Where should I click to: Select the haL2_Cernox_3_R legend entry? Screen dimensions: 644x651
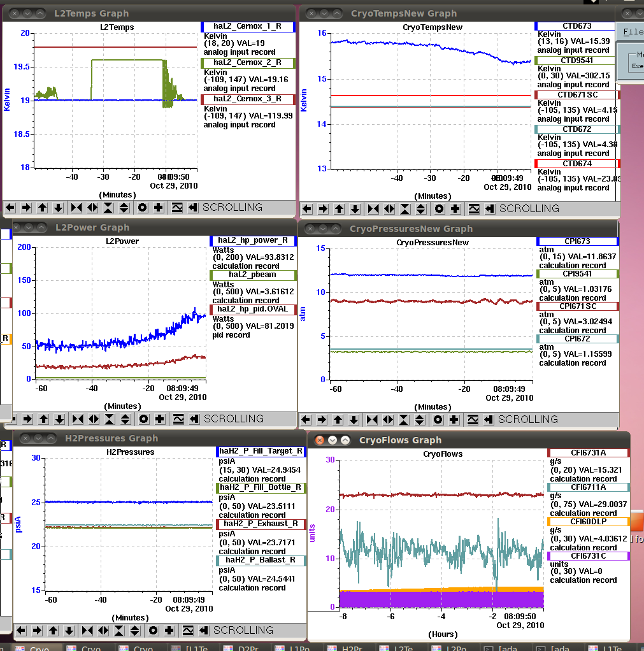tap(248, 99)
